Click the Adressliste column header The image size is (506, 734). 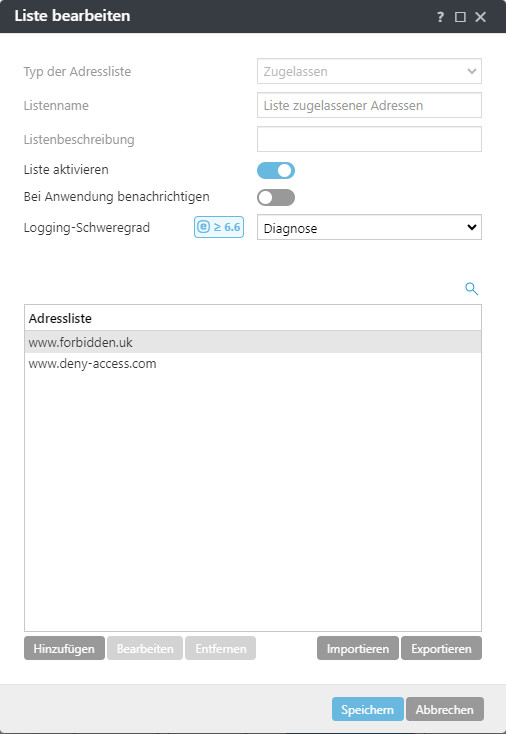click(253, 318)
